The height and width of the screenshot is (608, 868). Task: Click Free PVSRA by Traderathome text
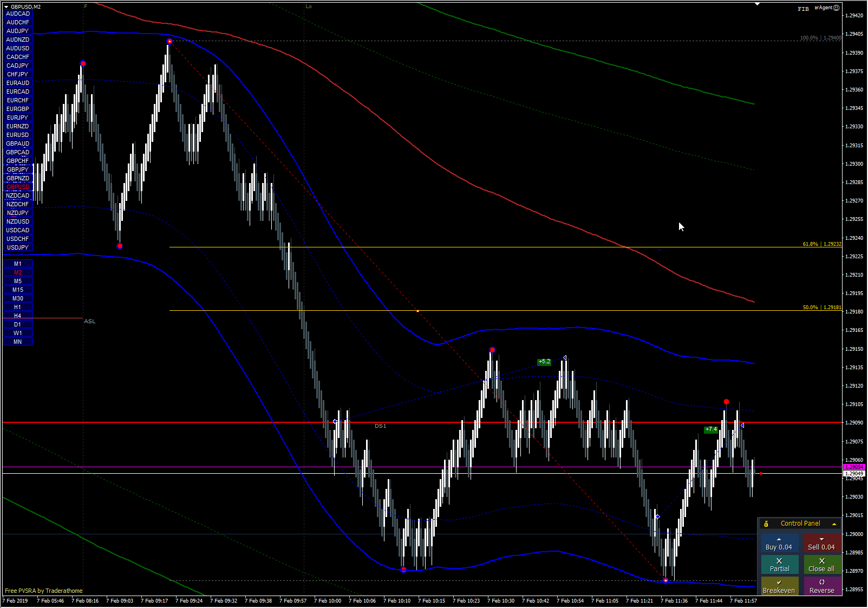(44, 591)
